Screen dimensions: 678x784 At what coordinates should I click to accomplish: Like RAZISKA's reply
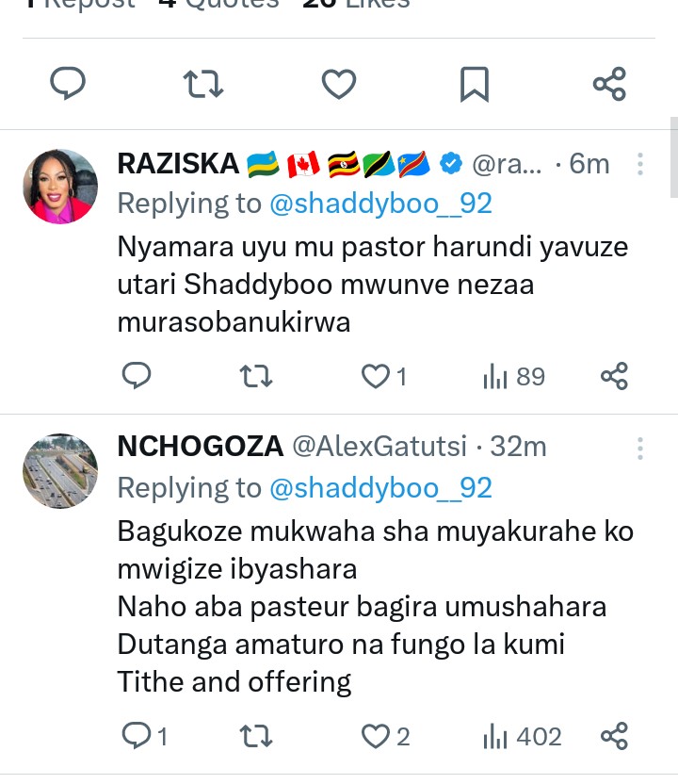click(x=377, y=377)
